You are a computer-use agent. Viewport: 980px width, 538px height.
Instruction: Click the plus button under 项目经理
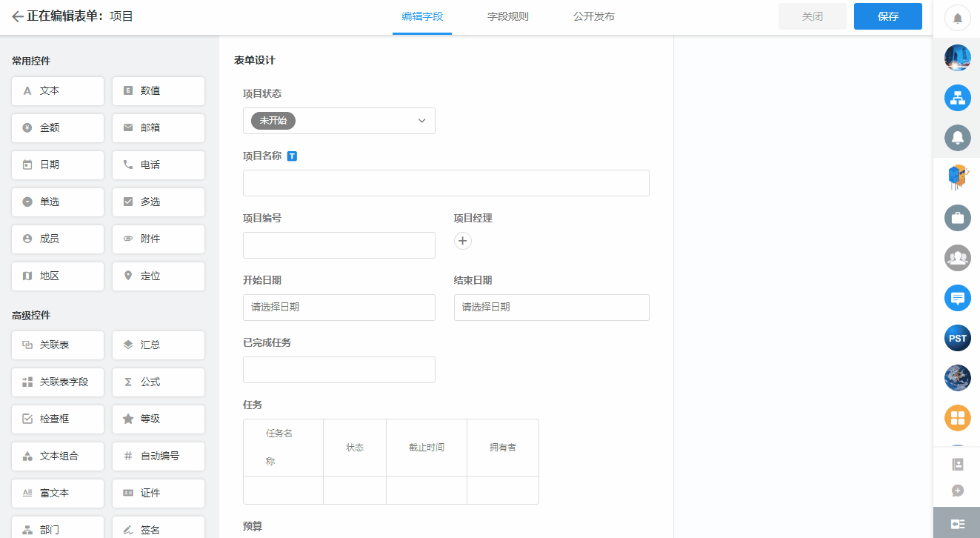(x=463, y=241)
